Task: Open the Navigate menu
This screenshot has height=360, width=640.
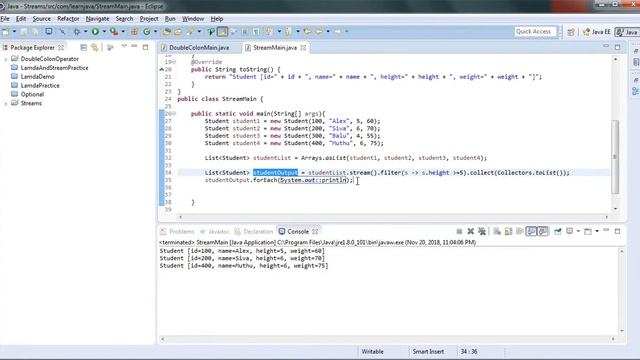Action: click(97, 19)
